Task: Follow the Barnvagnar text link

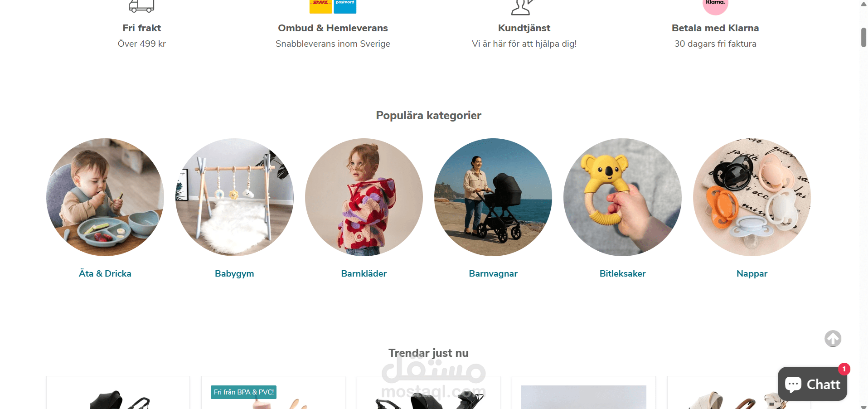Action: point(493,274)
